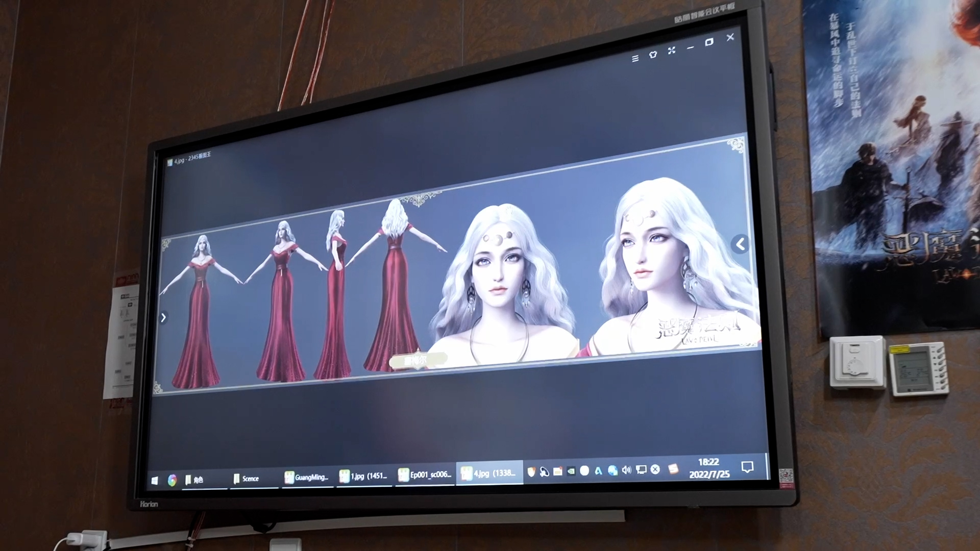980x551 pixels.
Task: Open the NVIDIA tray icon
Action: tap(571, 471)
